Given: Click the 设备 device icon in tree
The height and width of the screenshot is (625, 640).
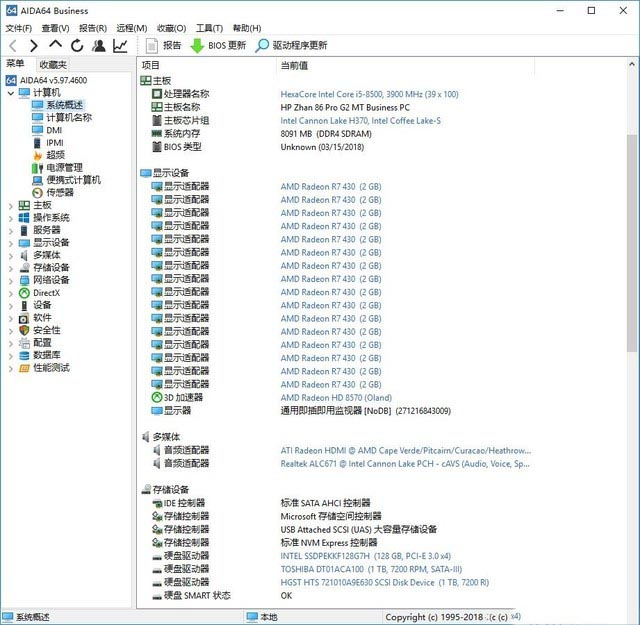Looking at the screenshot, I should coord(24,305).
